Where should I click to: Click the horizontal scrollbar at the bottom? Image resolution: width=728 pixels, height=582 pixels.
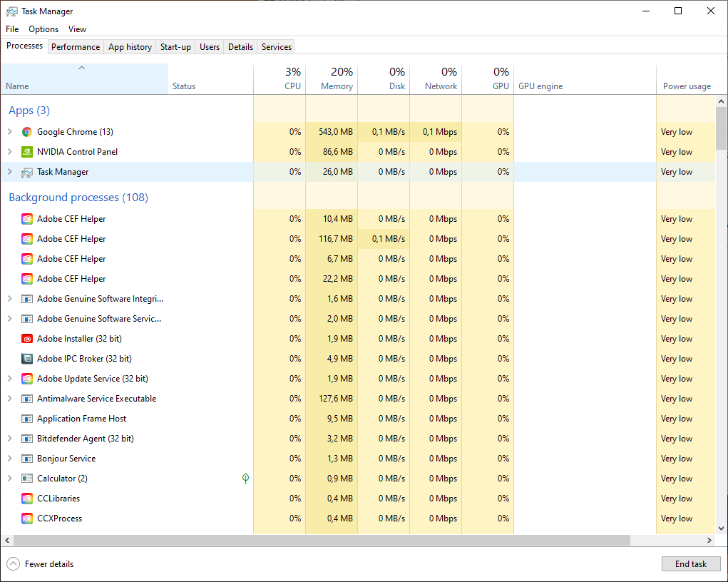pos(322,540)
